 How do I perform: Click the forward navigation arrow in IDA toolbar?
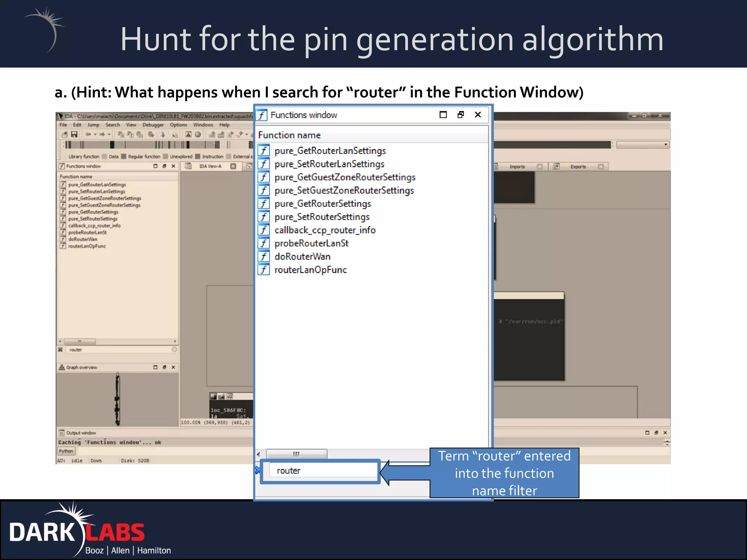[x=102, y=135]
